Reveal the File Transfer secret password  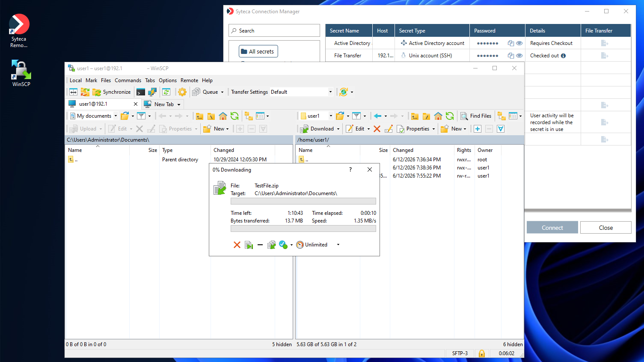(x=519, y=56)
